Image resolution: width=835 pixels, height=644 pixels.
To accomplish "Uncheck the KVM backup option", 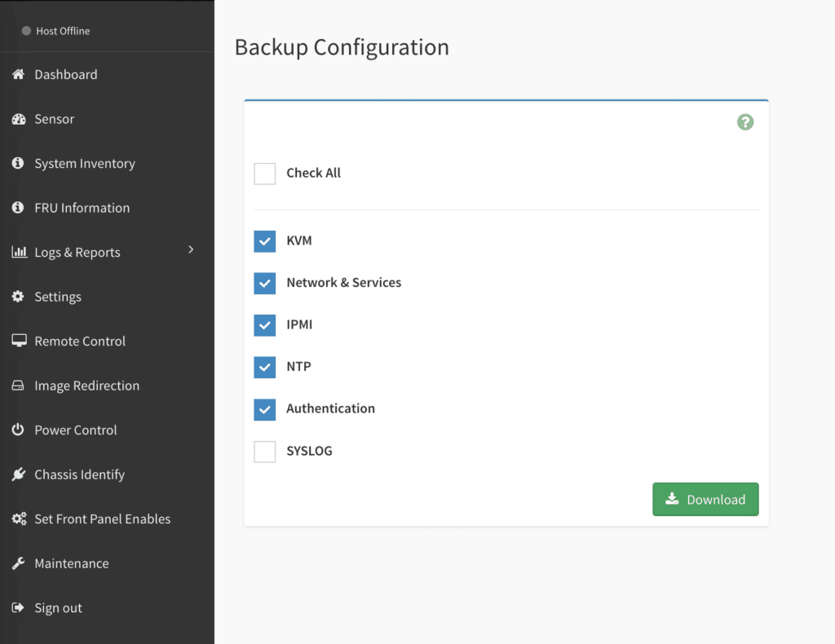I will (264, 240).
